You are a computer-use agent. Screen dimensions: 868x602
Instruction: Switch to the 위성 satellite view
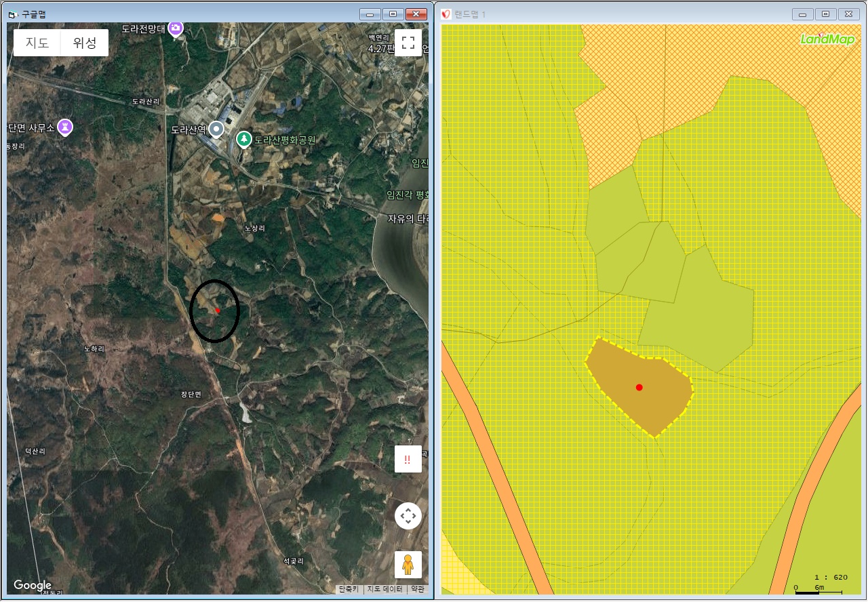tap(85, 43)
